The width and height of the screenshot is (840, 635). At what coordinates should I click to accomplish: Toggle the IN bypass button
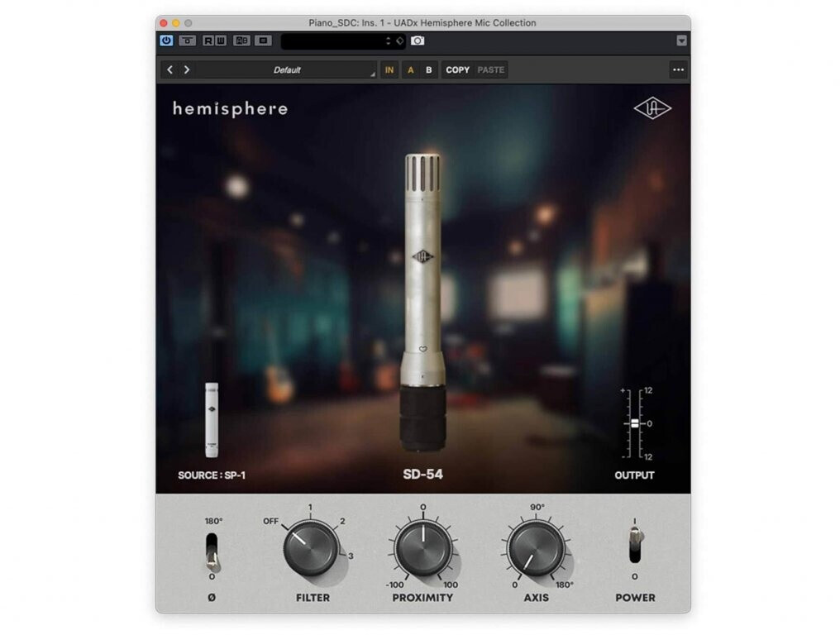[x=389, y=70]
